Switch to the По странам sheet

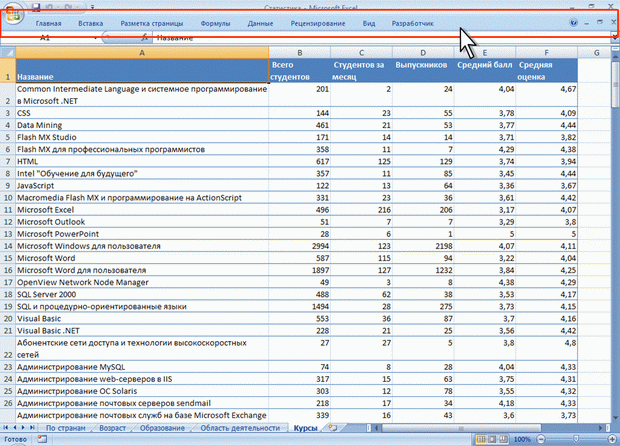[x=66, y=428]
